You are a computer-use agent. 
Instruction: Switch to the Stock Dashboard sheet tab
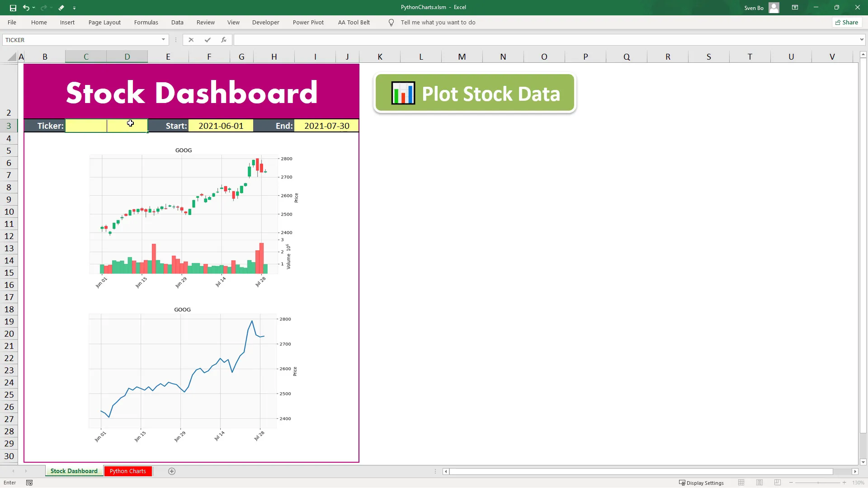pyautogui.click(x=74, y=471)
